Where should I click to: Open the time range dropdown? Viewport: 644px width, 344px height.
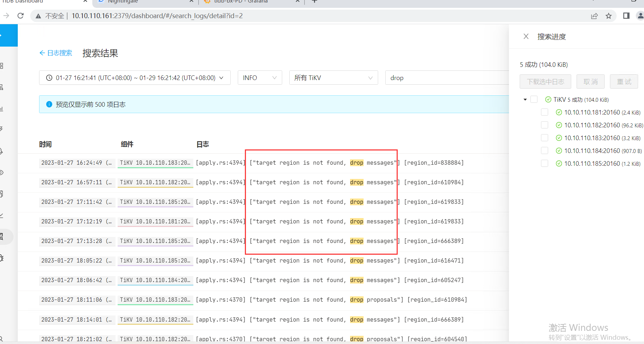click(x=135, y=78)
